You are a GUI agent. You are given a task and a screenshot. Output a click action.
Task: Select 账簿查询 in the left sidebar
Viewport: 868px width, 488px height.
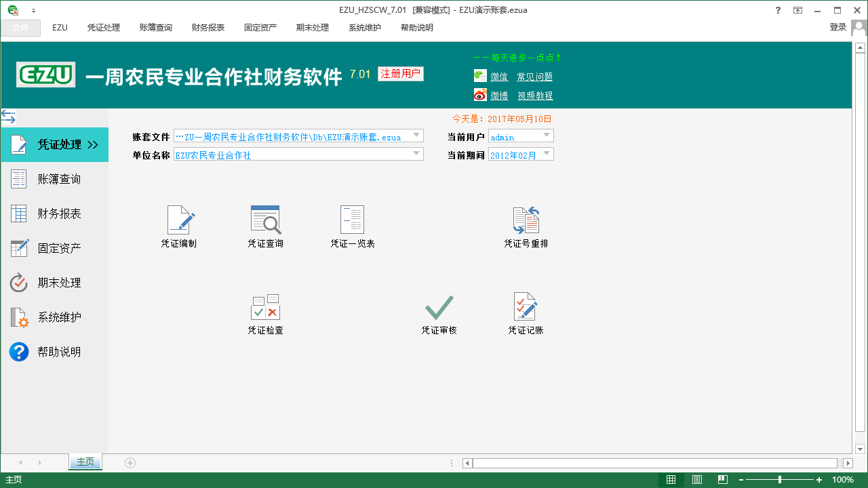point(54,179)
